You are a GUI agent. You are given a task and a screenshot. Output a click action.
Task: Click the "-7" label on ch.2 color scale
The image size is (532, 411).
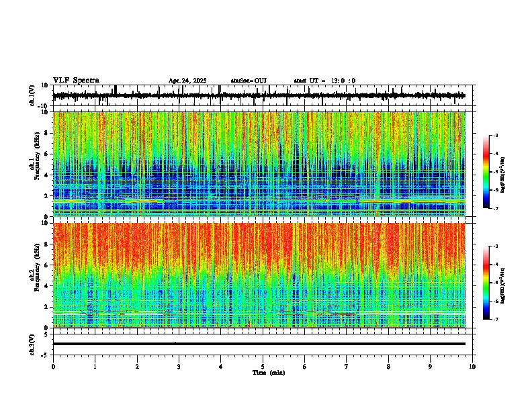click(x=496, y=319)
